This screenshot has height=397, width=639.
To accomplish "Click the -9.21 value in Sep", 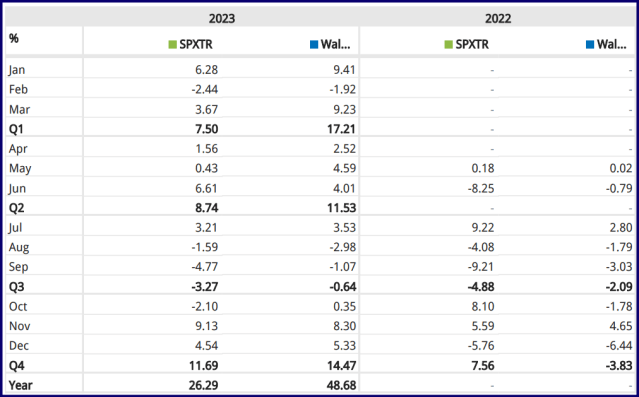I will 481,267.
